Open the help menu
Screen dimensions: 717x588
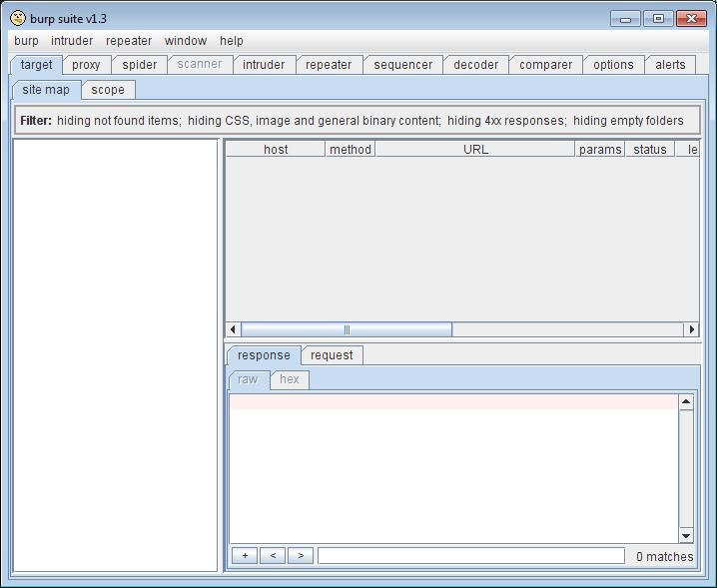[231, 41]
